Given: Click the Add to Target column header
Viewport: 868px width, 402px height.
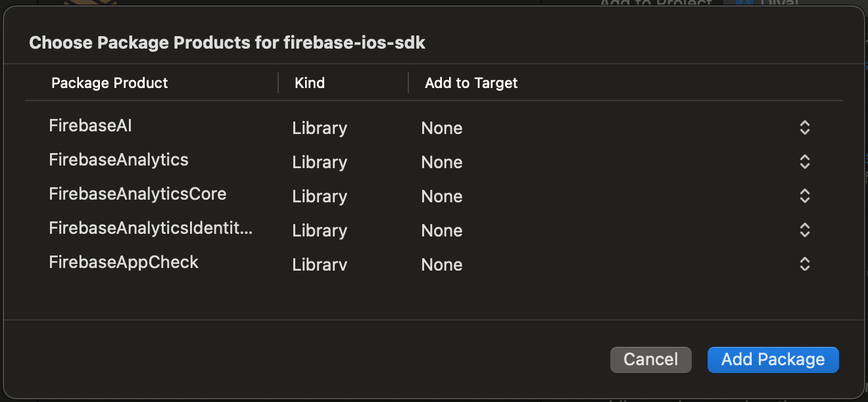Looking at the screenshot, I should (x=471, y=83).
